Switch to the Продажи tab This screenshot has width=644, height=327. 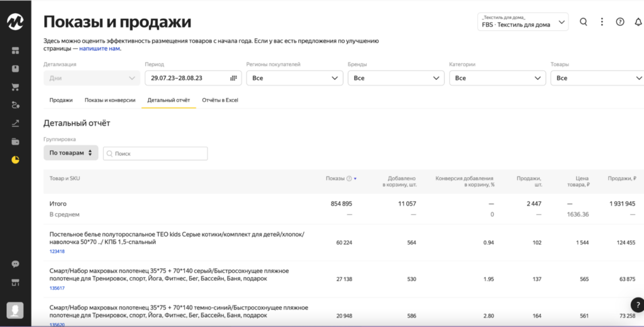tap(61, 100)
